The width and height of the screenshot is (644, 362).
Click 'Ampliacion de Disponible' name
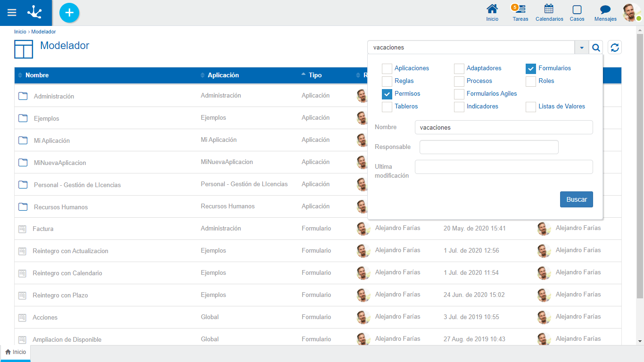click(67, 339)
